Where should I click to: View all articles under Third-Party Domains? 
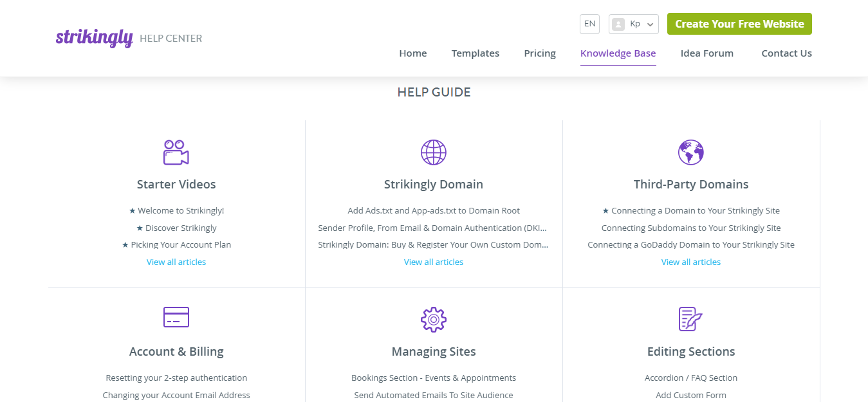(x=690, y=262)
